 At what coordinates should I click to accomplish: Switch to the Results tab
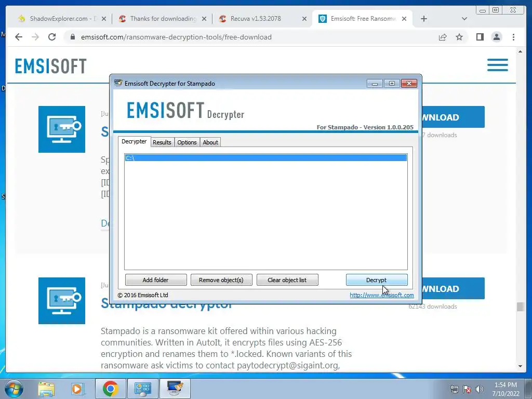point(162,142)
